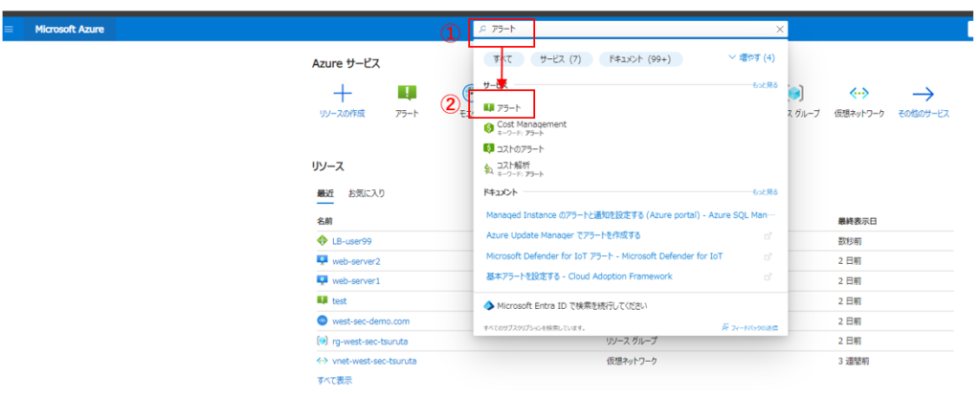Open the アラート tile in Azure サービス
This screenshot has height=420, width=980.
coord(407,101)
